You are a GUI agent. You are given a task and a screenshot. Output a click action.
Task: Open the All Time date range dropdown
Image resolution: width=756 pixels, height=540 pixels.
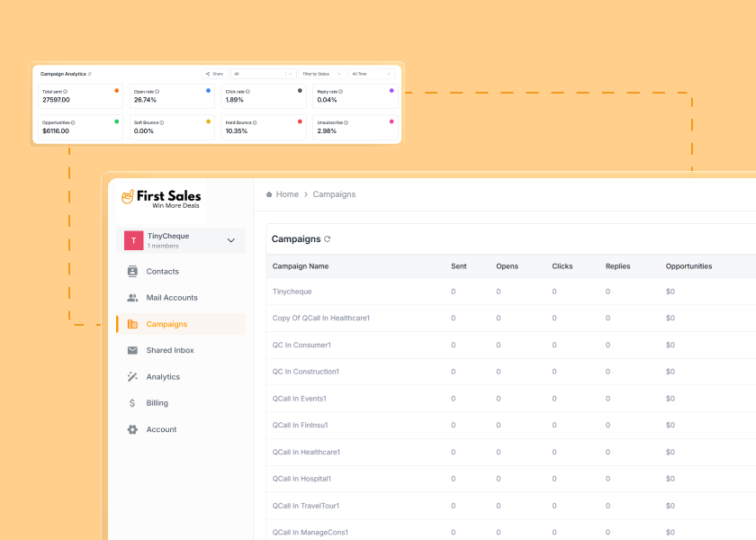[x=371, y=74]
